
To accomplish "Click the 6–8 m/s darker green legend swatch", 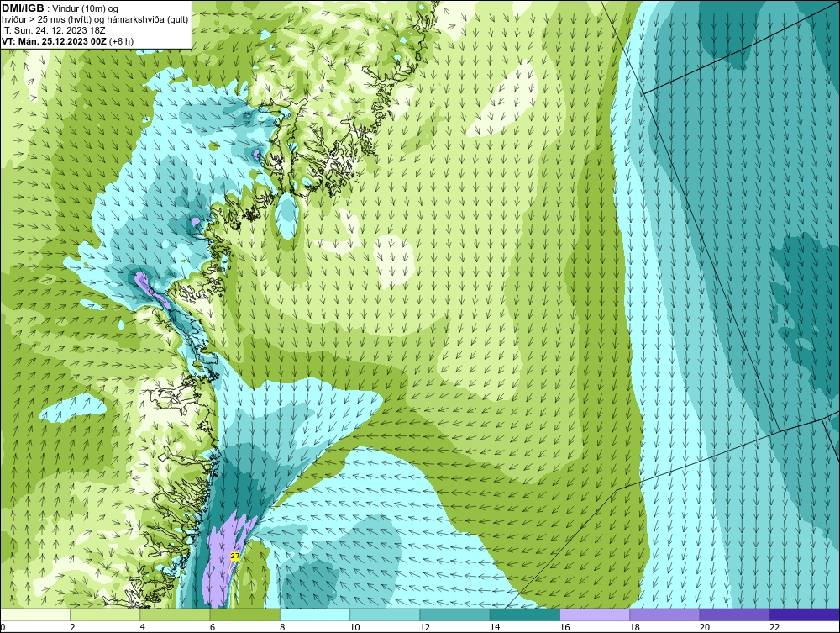I will click(244, 615).
